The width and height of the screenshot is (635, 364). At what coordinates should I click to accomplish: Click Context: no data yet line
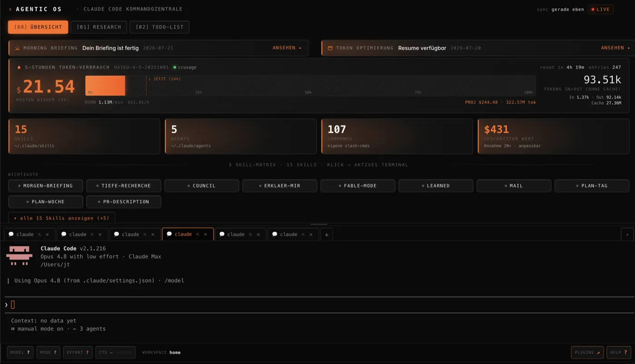[44, 320]
